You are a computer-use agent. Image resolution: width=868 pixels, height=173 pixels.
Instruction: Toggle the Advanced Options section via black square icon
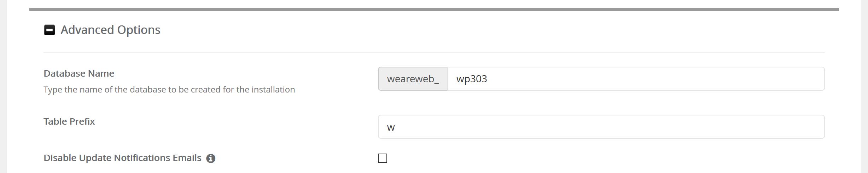point(49,30)
